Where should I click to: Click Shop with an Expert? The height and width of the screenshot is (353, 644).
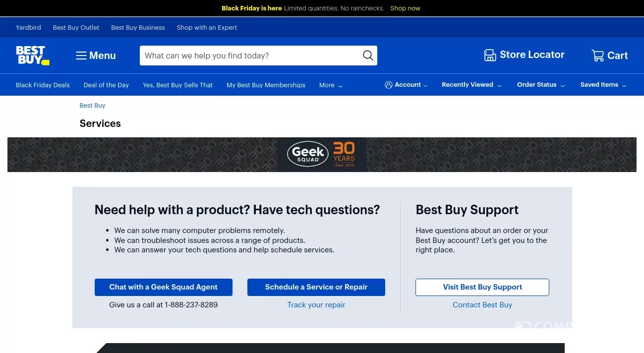tap(207, 28)
